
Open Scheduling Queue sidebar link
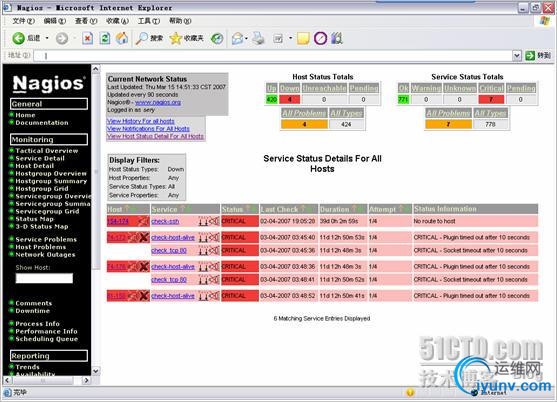click(47, 339)
